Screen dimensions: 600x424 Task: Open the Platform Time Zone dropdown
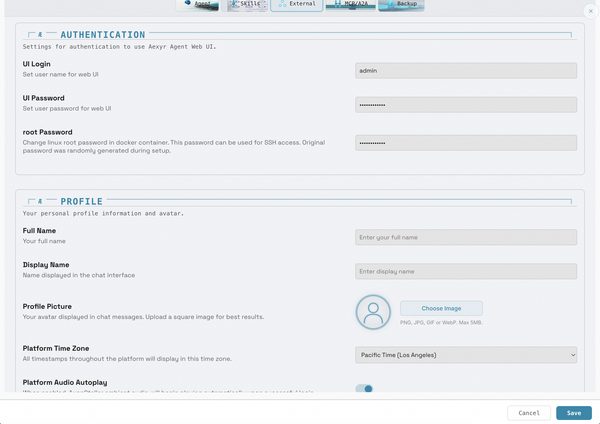466,355
